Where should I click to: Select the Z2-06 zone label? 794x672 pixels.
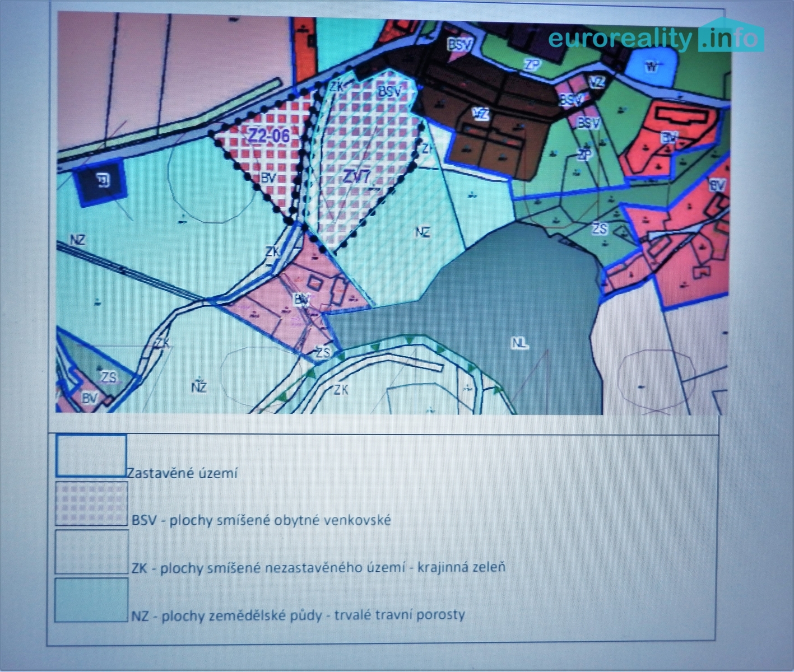coord(269,136)
